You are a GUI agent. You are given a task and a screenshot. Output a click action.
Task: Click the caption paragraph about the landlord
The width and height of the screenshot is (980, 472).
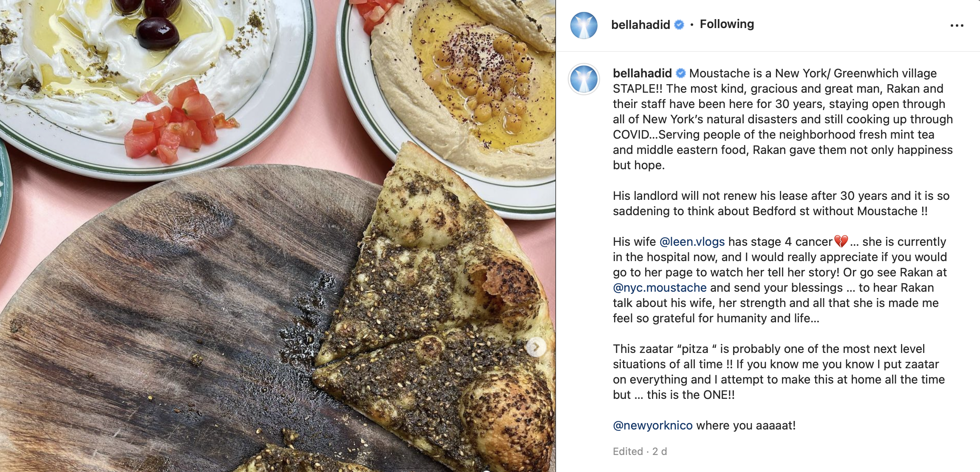pyautogui.click(x=781, y=203)
